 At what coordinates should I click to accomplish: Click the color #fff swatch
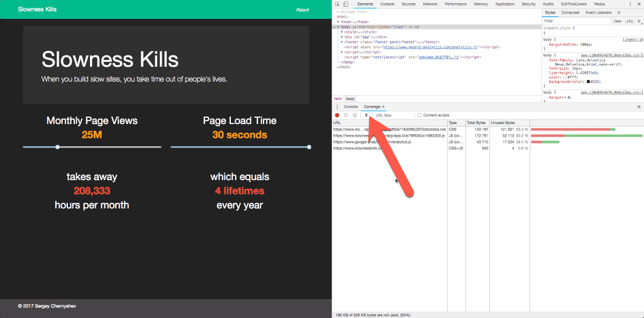[x=565, y=77]
